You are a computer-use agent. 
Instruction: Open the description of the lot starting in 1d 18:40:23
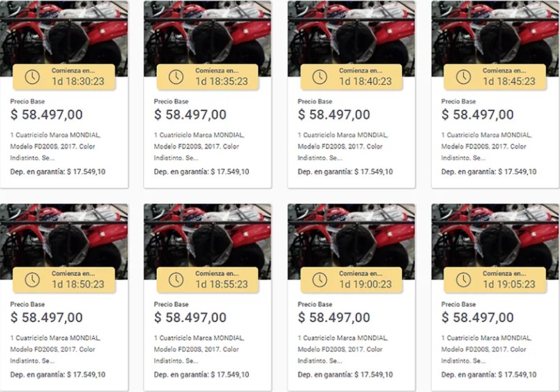pyautogui.click(x=343, y=146)
